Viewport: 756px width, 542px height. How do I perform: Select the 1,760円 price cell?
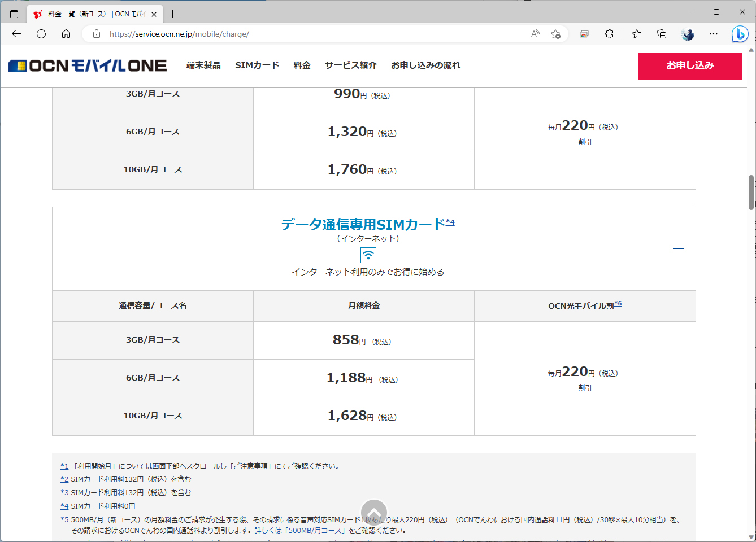364,170
